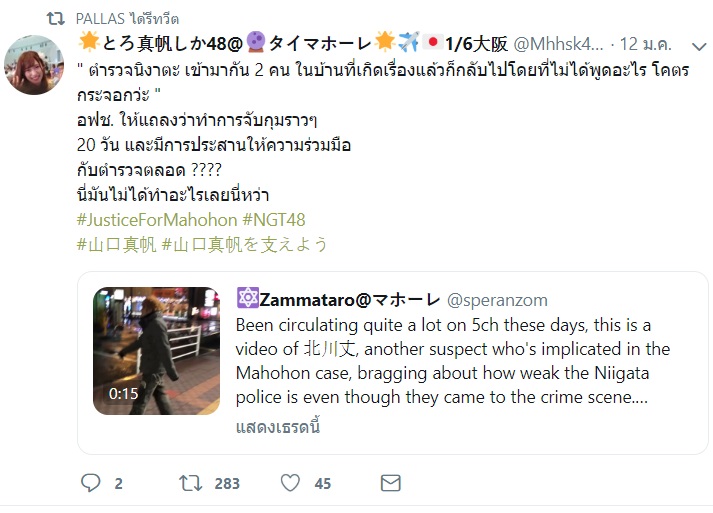Open the tweet options chevron menu
This screenshot has height=513, width=713.
[699, 46]
